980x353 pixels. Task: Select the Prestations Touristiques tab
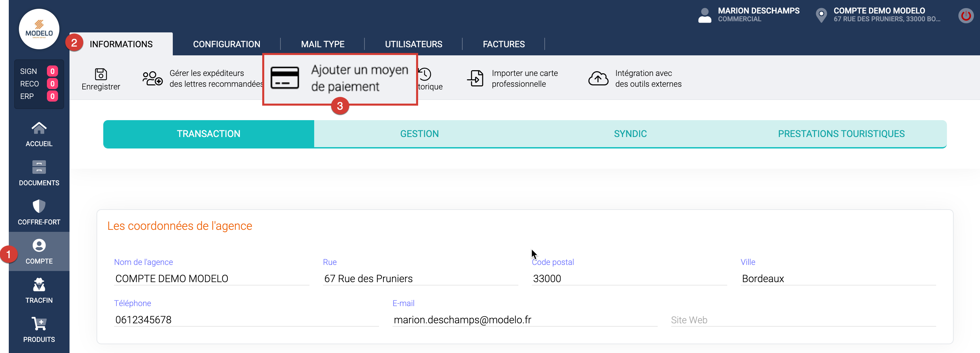pos(841,134)
